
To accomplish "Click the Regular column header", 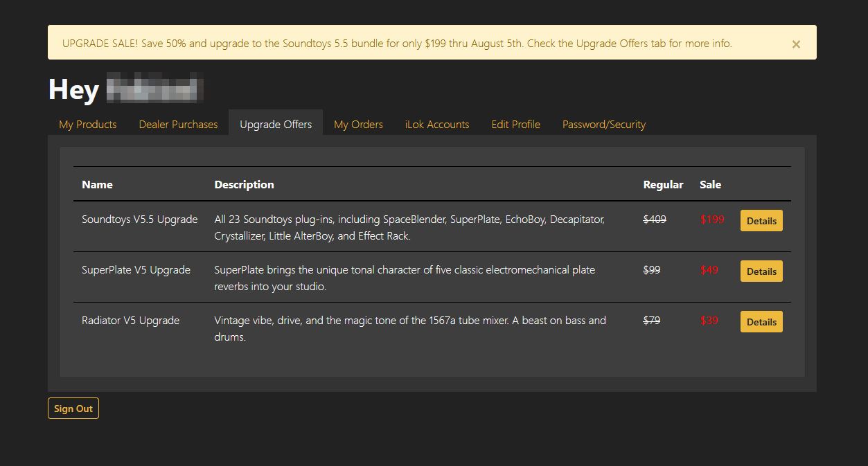I will point(663,185).
